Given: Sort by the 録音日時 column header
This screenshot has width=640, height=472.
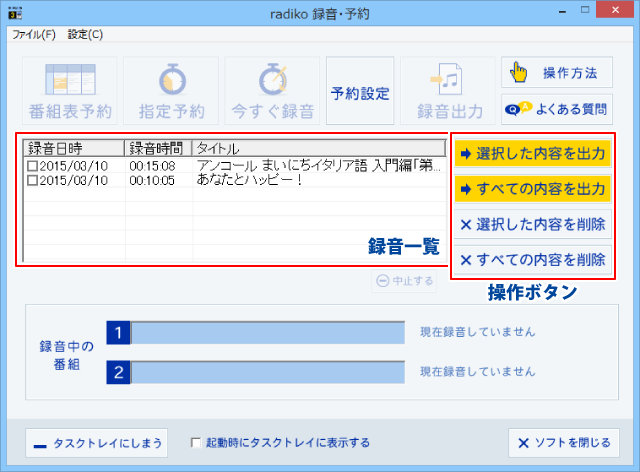Looking at the screenshot, I should coord(73,148).
